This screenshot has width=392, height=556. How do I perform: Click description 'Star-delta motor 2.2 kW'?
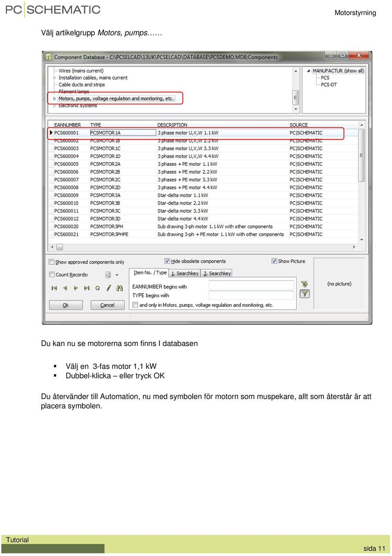183,203
